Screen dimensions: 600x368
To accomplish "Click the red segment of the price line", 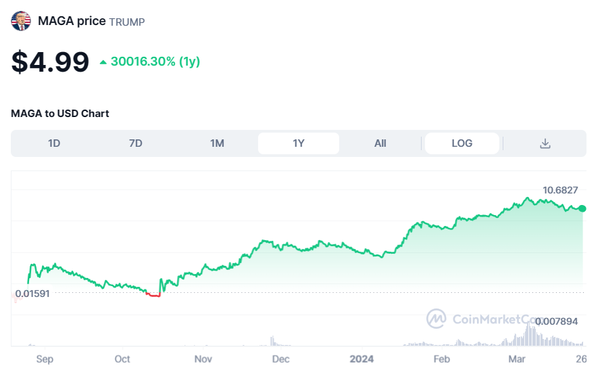I will tap(153, 295).
